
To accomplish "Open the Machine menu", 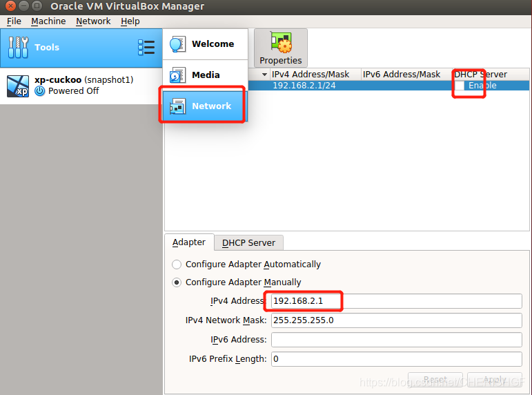I will click(x=48, y=21).
